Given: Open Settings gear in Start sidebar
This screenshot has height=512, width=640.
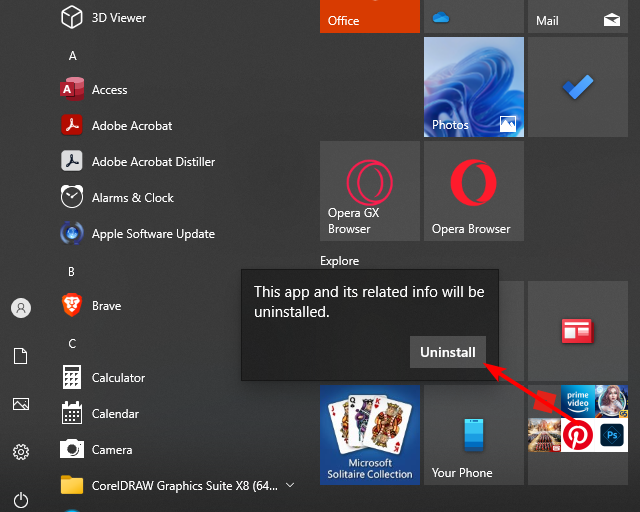Looking at the screenshot, I should coord(21,452).
